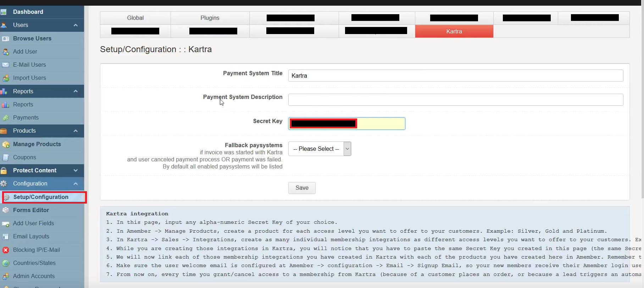Screen dimensions: 644x288
Task: Open Dashboard menu item
Action: 28,12
